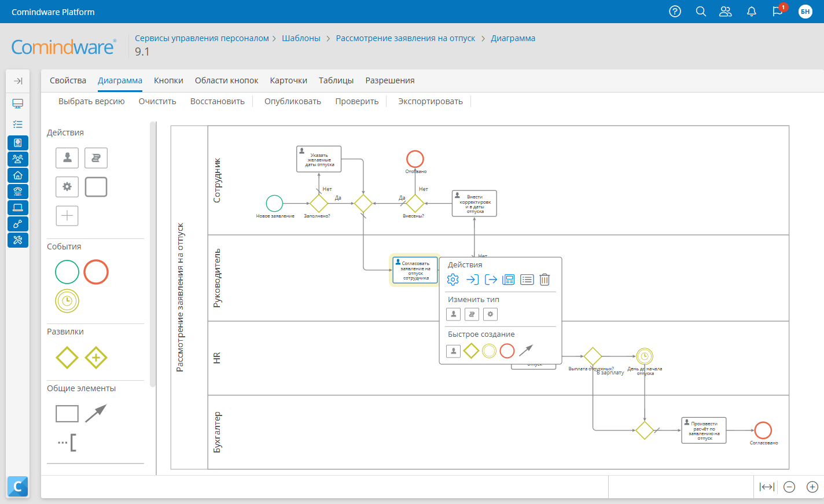This screenshot has height=504, width=824.
Task: Click the form icon in popup Действия row
Action: tap(508, 280)
